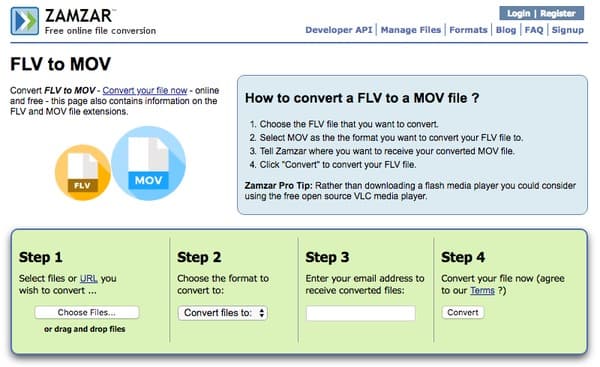This screenshot has height=367, width=600.
Task: Click the Signup navigation link
Action: [x=567, y=30]
